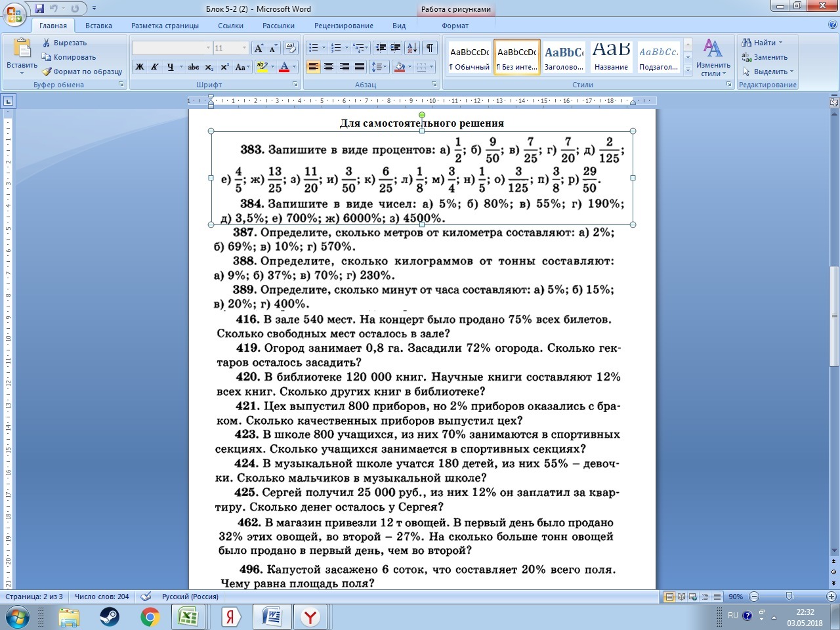Open the line spacing dropdown
Image resolution: width=840 pixels, height=630 pixels.
(379, 67)
